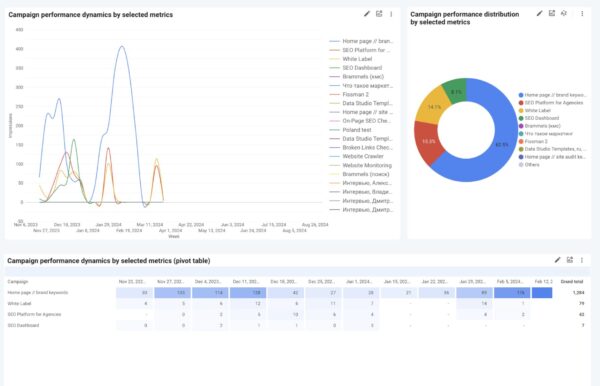
Task: Open more options for donut chart
Action: [x=582, y=14]
